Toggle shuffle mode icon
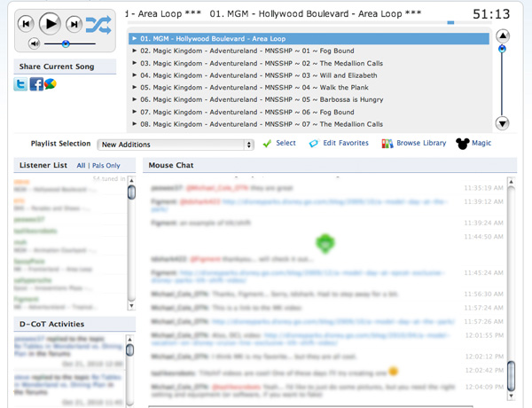 tap(98, 25)
